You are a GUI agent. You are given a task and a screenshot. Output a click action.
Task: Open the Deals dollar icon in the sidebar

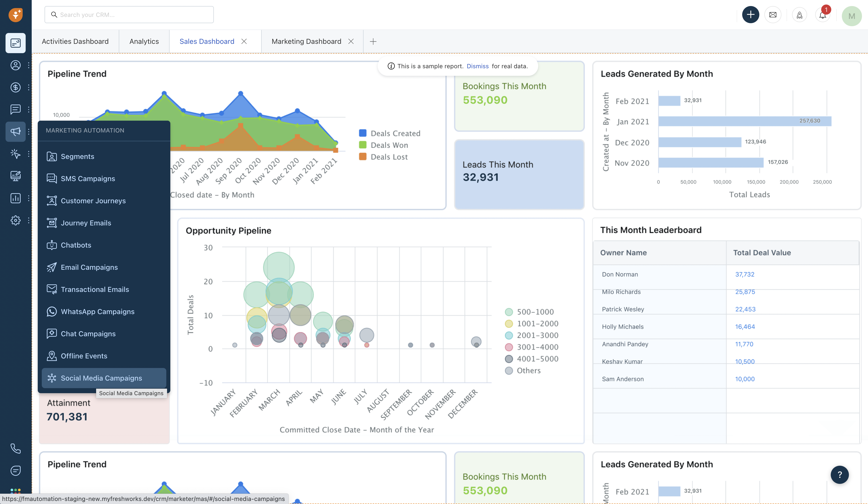[x=16, y=87]
